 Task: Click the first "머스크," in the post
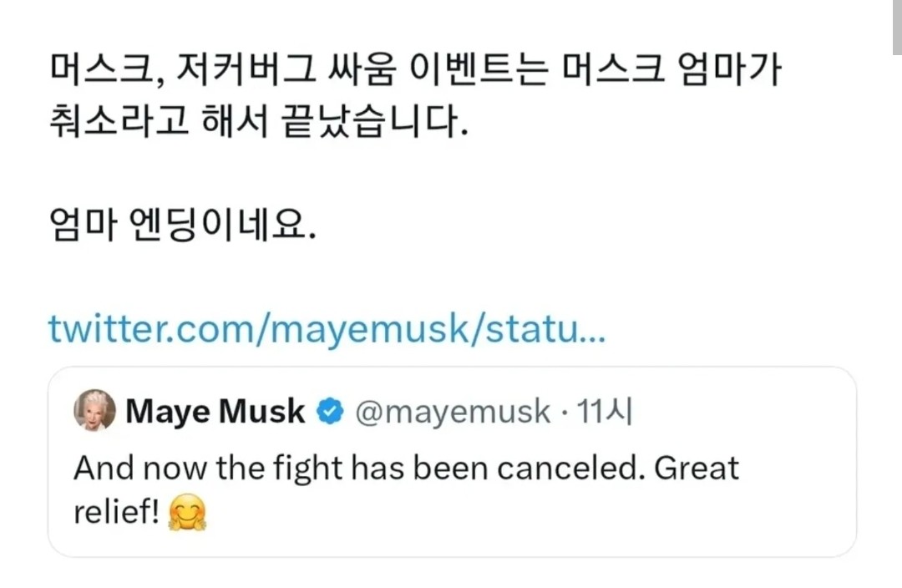[x=104, y=73]
